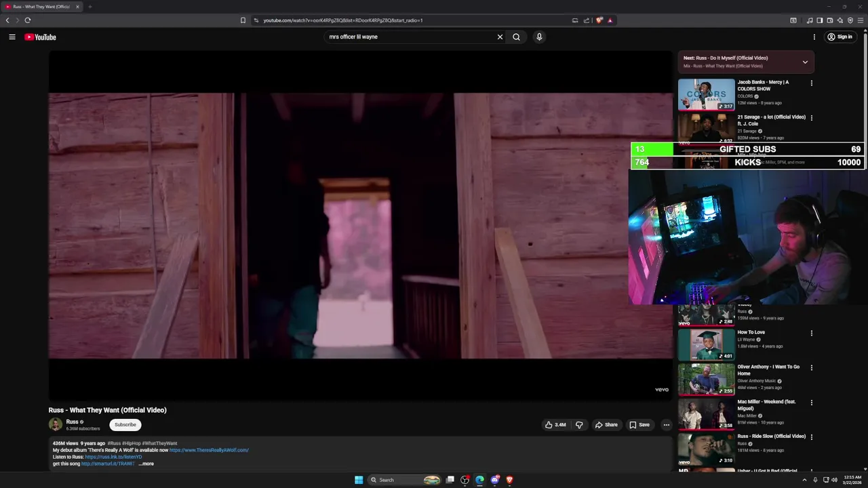
Task: Open Brave browser main menu
Action: 861,20
